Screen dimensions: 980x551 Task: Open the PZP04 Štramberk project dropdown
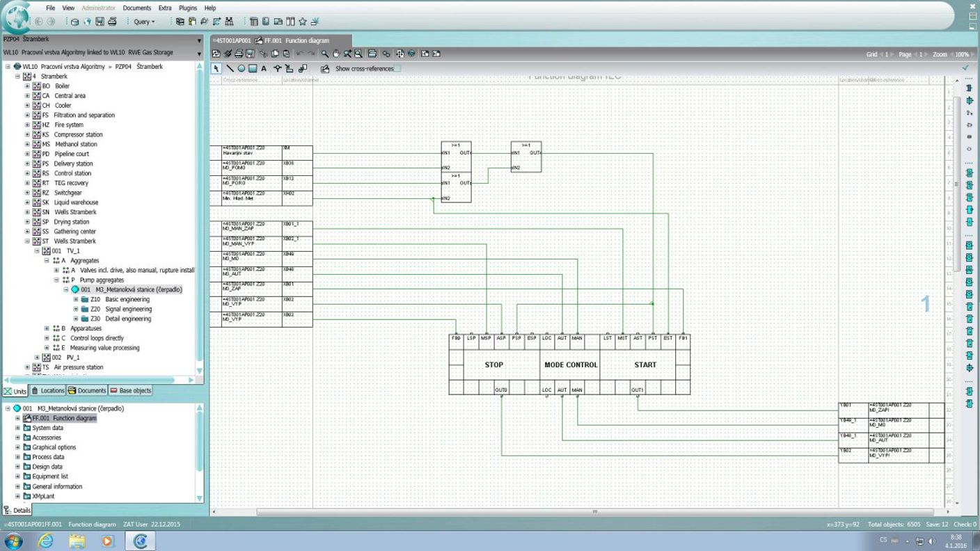point(199,40)
